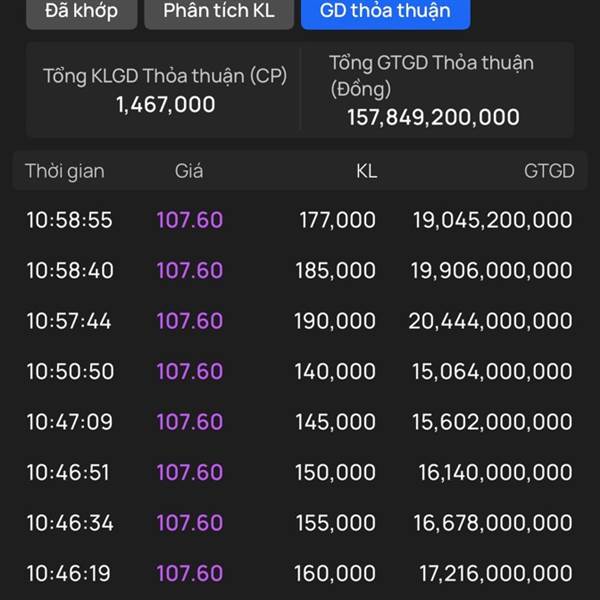The height and width of the screenshot is (600, 600).
Task: Click the Giá column header
Action: tap(189, 171)
